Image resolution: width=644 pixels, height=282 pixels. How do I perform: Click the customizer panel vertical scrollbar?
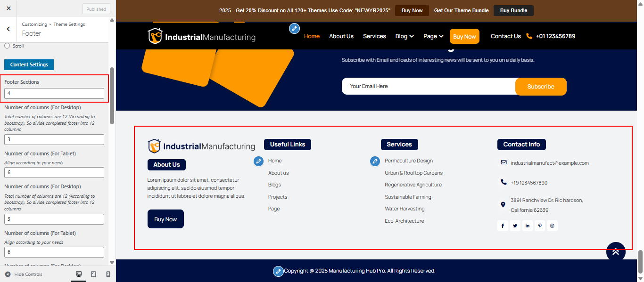(x=112, y=96)
